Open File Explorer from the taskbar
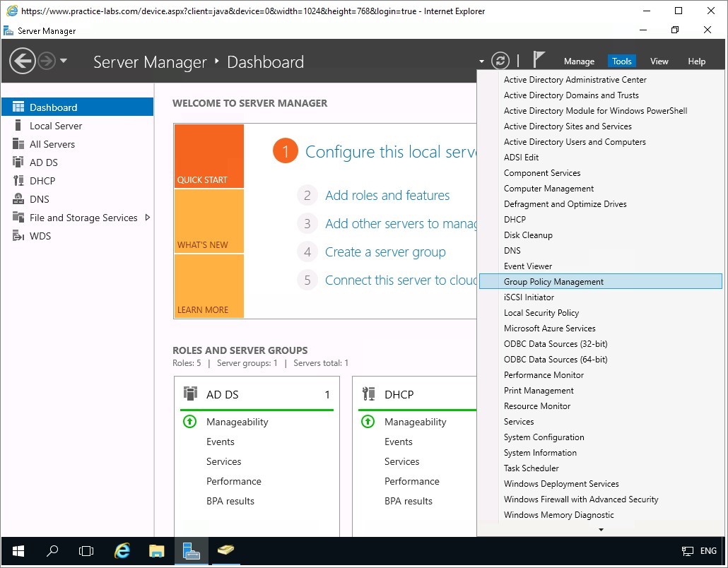Screen dimensions: 728x568 [156, 550]
